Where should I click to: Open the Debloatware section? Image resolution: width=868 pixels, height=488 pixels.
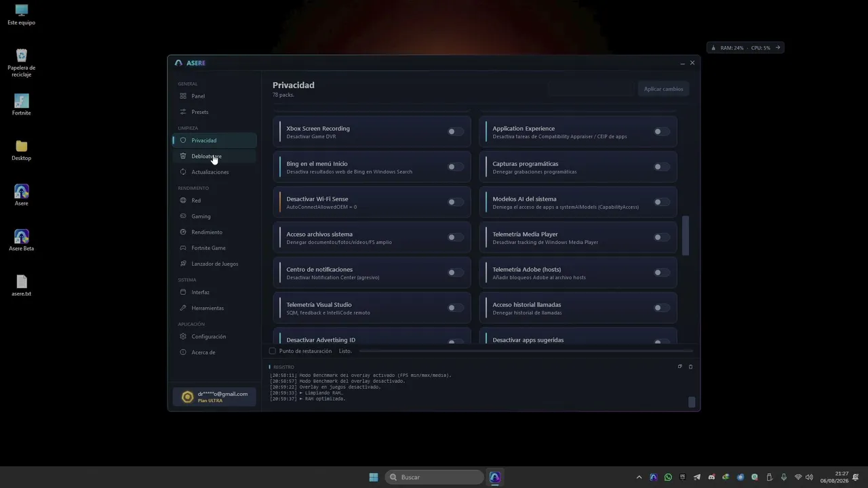point(214,156)
